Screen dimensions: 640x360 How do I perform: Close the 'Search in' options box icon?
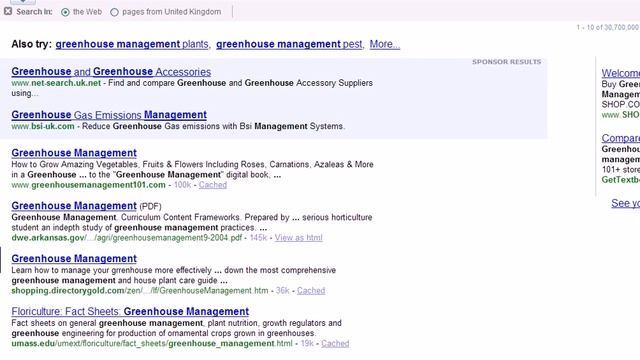[x=8, y=11]
